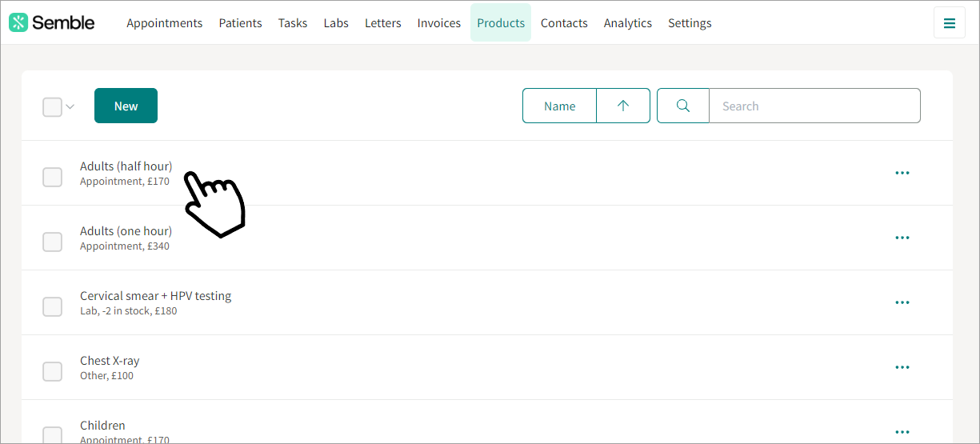Open the hamburger menu button

[950, 22]
